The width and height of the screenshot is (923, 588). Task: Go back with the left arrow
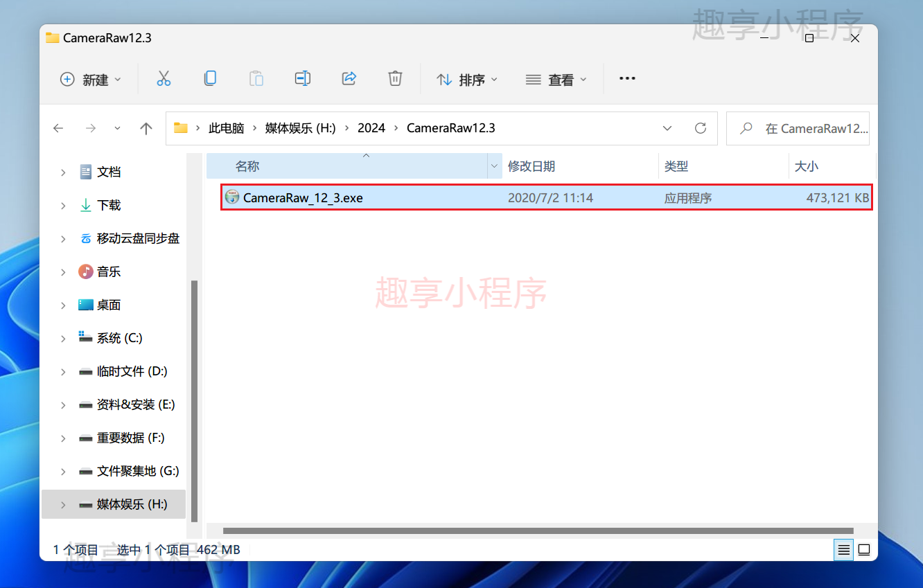(x=58, y=128)
